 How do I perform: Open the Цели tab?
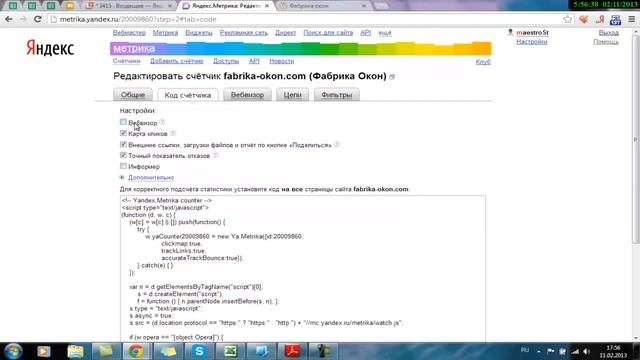tap(293, 95)
